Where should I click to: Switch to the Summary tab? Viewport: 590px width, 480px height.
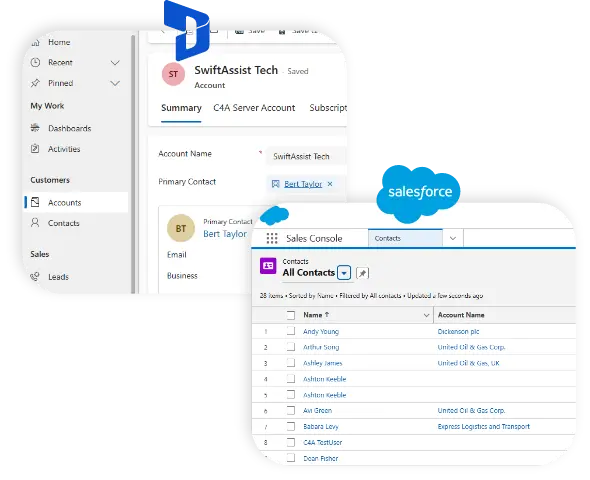pos(181,108)
